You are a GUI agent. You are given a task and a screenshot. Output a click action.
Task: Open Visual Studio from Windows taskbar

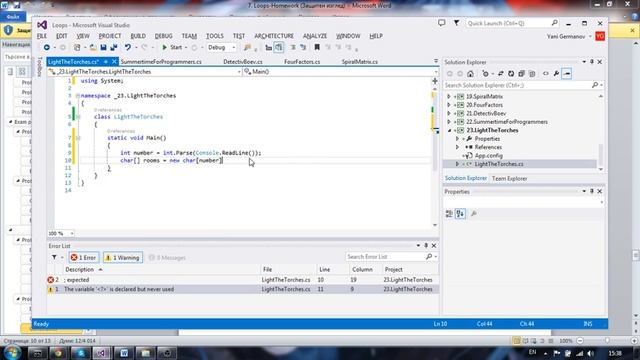101,353
